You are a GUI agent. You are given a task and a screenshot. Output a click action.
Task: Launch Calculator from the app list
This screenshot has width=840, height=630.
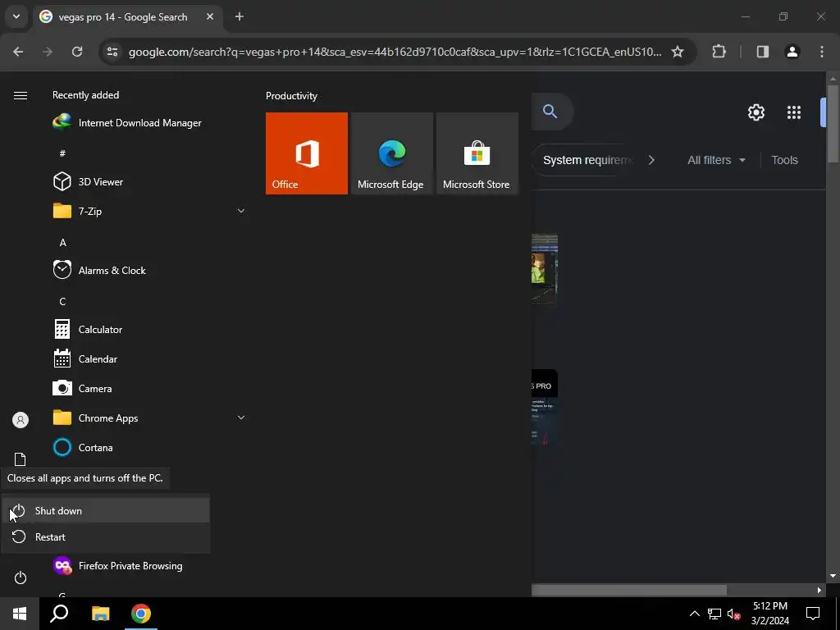click(88, 330)
